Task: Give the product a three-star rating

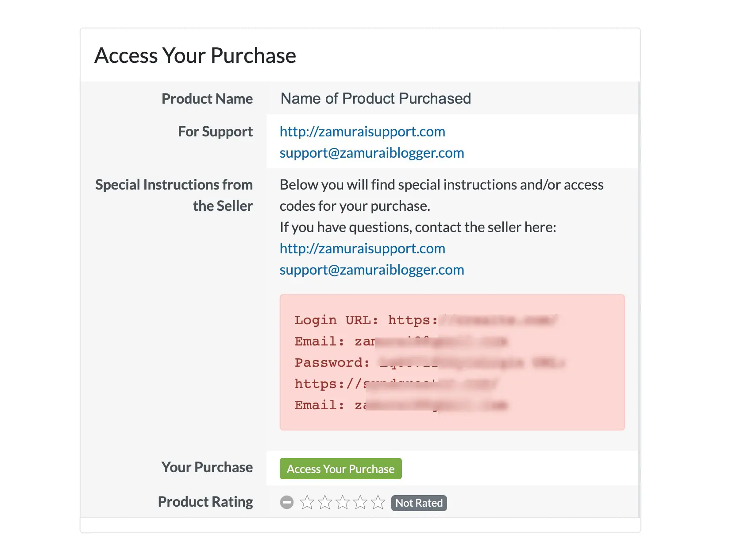Action: click(x=343, y=502)
